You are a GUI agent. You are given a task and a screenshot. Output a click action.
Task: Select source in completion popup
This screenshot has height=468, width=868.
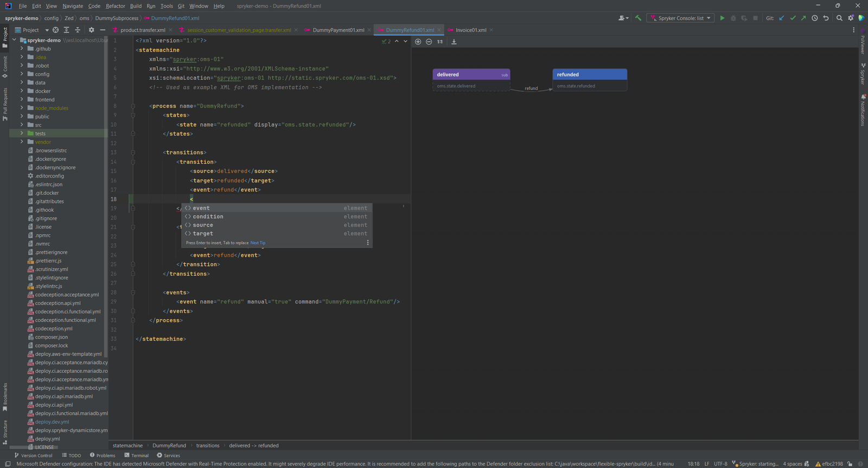coord(277,225)
